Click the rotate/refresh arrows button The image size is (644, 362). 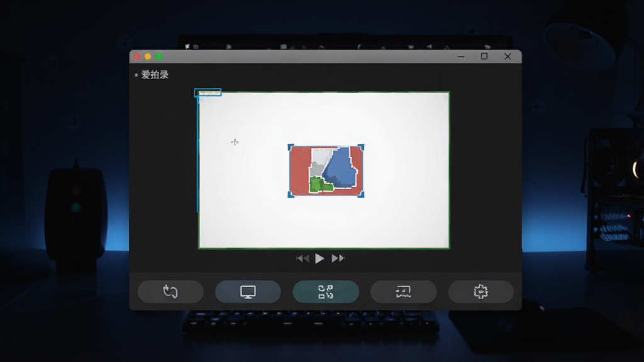click(170, 292)
